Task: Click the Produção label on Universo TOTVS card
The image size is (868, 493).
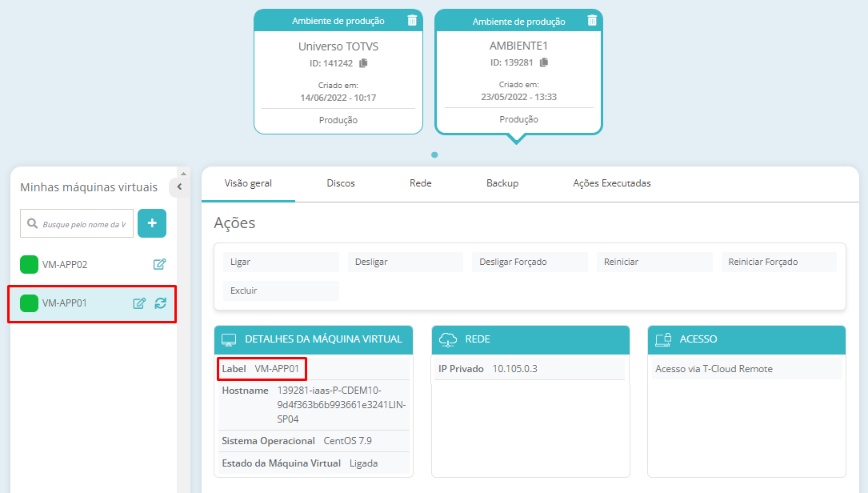Action: point(338,120)
